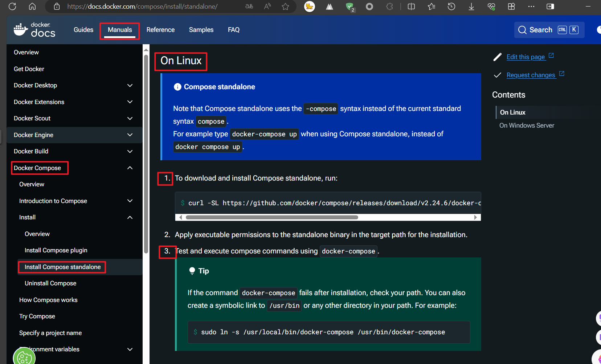Open Try Compose page
The height and width of the screenshot is (364, 601).
(37, 317)
